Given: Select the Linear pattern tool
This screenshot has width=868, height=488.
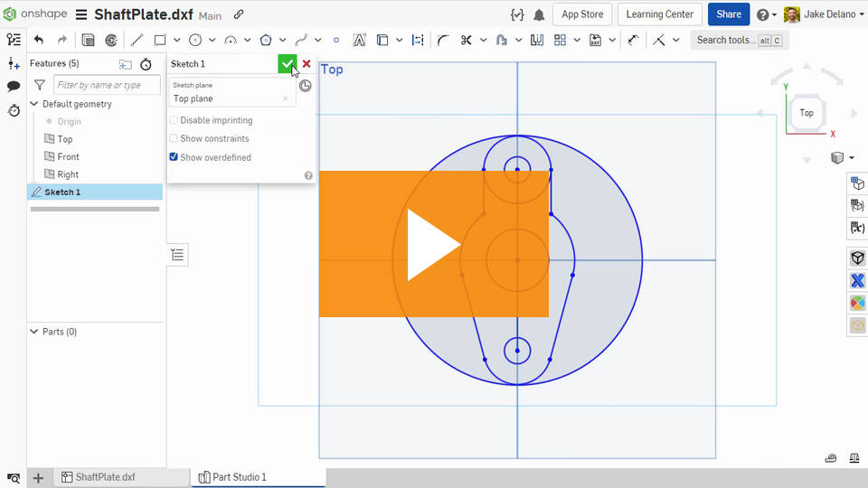Looking at the screenshot, I should (x=561, y=40).
